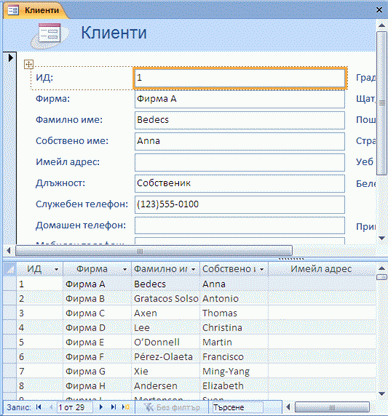Click the datasheet select-all corner box
Viewport: 388px width, 416px height.
click(x=10, y=269)
